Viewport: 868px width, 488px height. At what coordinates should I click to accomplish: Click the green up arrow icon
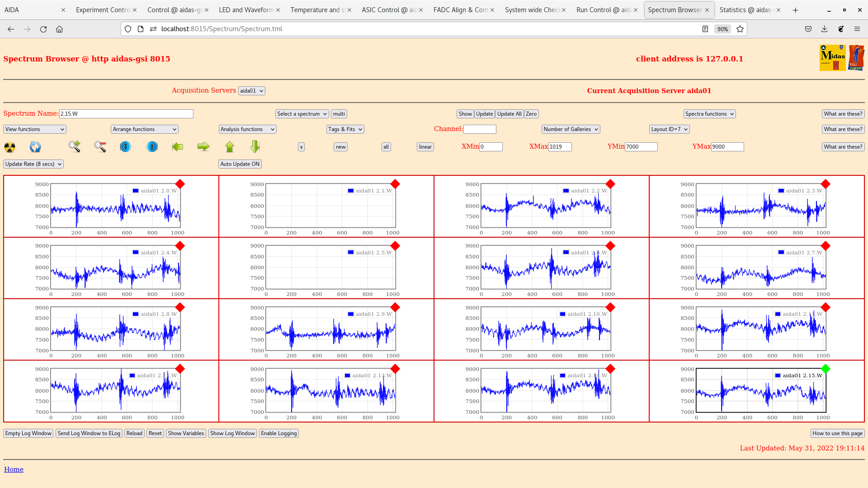230,146
